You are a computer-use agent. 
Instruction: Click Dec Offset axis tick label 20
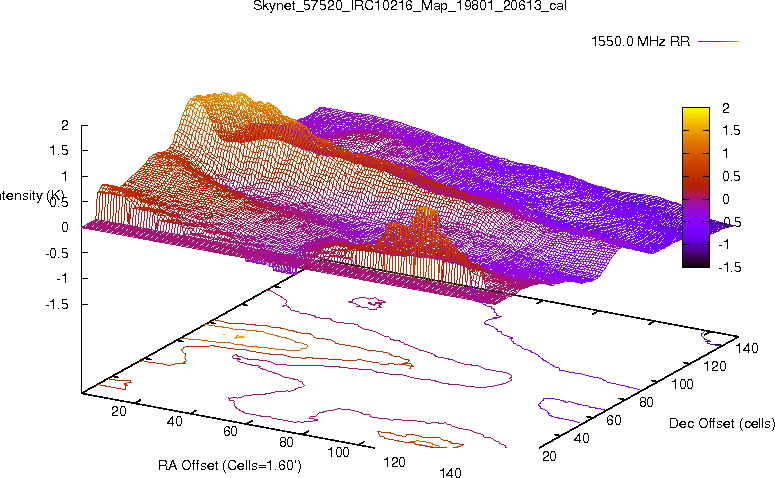(x=549, y=456)
